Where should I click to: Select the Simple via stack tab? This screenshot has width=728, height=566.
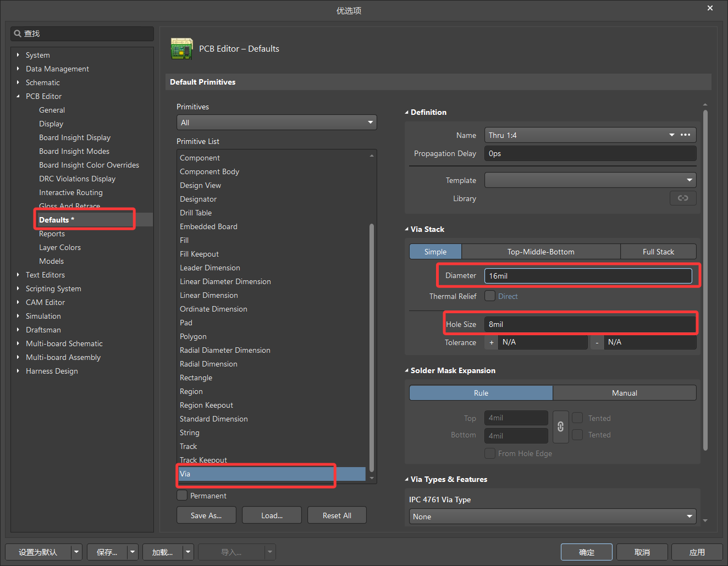click(435, 252)
